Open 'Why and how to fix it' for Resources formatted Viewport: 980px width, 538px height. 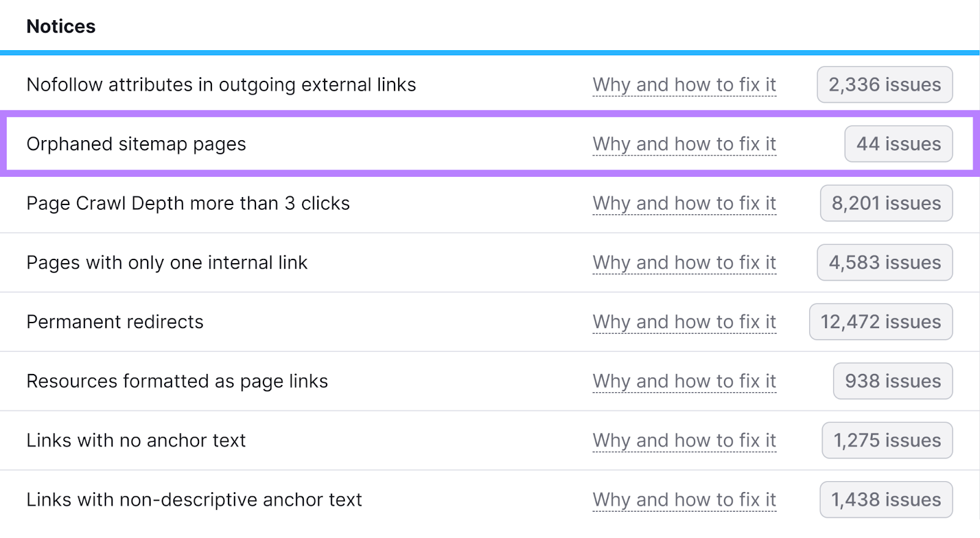tap(684, 381)
